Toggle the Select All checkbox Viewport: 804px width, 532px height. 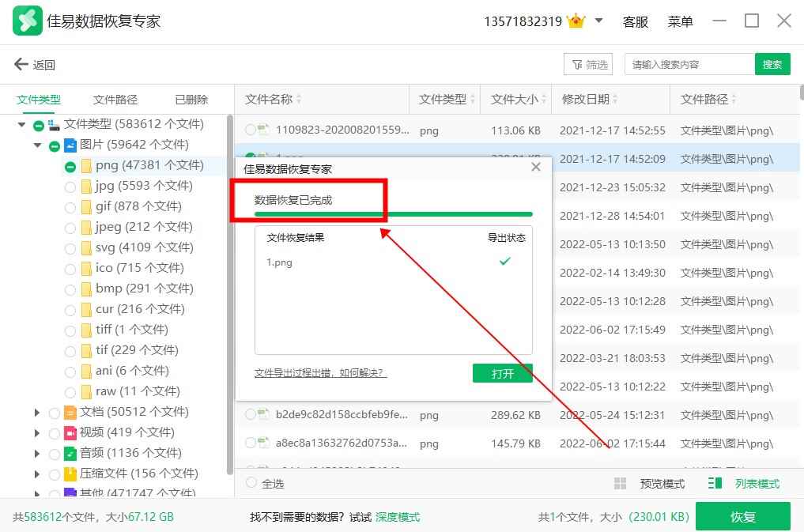(251, 483)
